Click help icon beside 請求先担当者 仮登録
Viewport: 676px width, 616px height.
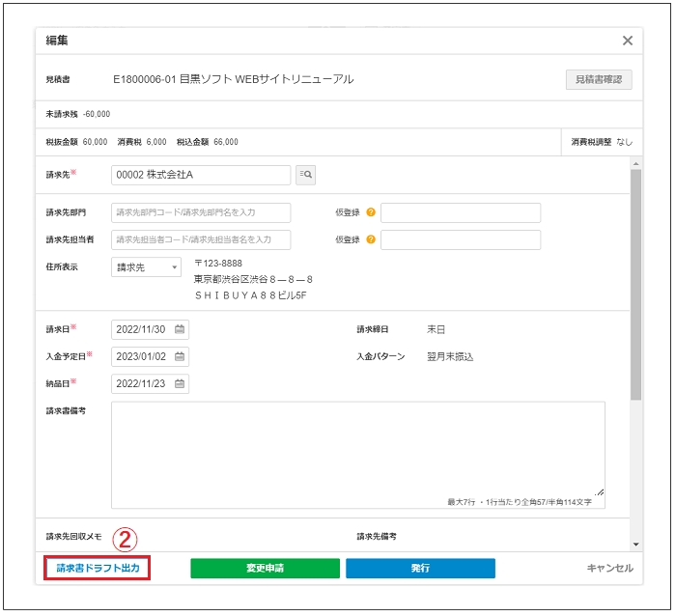[371, 239]
